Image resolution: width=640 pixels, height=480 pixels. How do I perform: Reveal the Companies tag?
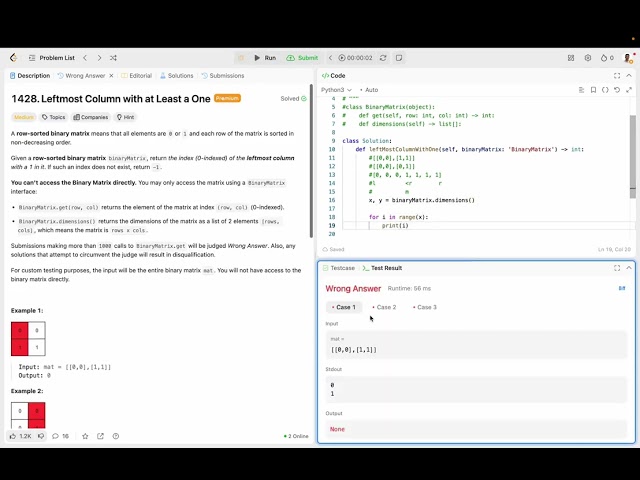[91, 117]
